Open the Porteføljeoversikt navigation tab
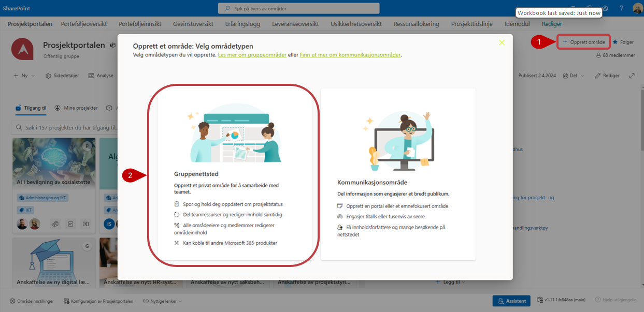 click(x=83, y=24)
